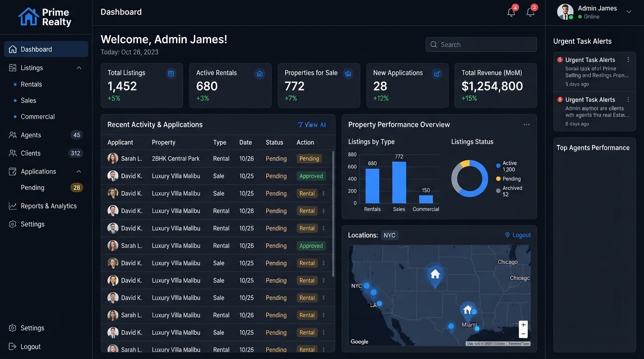Click the New Applications card icon
Image resolution: width=644 pixels, height=359 pixels.
pos(437,73)
